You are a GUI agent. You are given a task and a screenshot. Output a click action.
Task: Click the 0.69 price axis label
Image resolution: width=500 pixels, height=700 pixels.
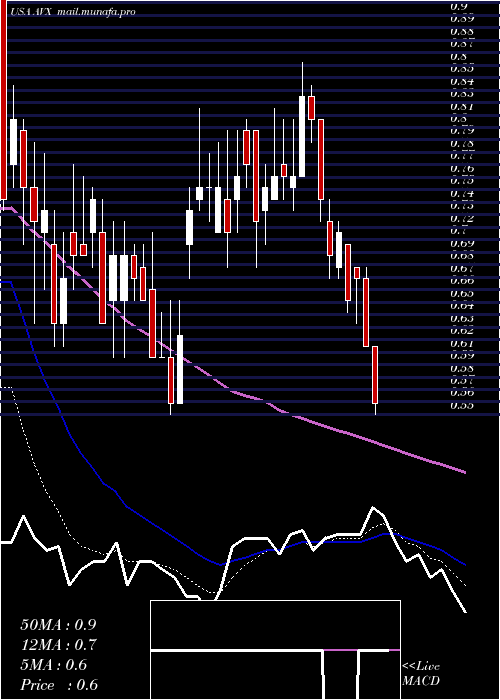461,244
